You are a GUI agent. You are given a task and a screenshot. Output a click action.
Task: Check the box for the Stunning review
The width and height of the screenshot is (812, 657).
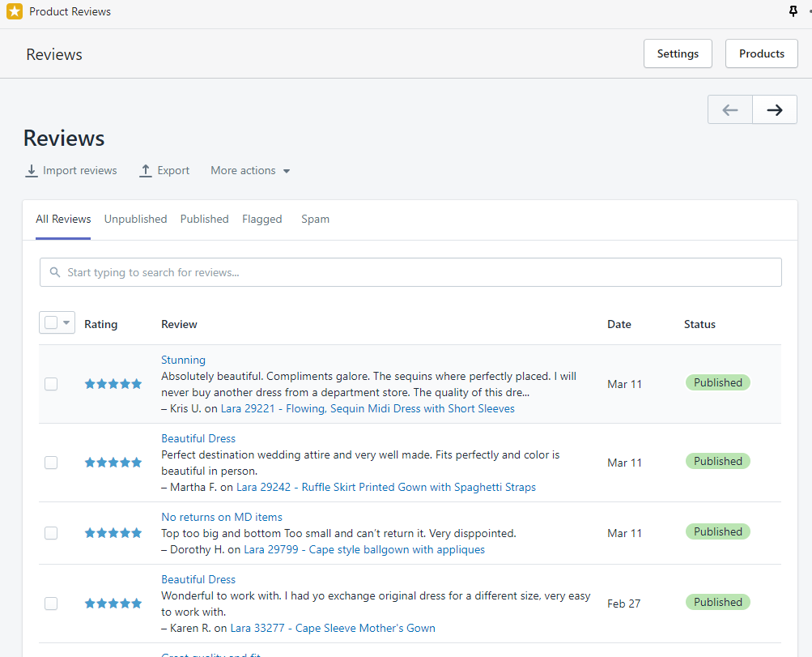tap(51, 384)
